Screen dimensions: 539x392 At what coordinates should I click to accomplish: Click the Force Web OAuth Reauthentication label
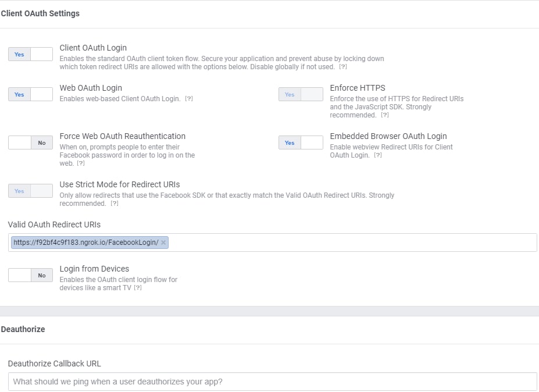pos(122,136)
